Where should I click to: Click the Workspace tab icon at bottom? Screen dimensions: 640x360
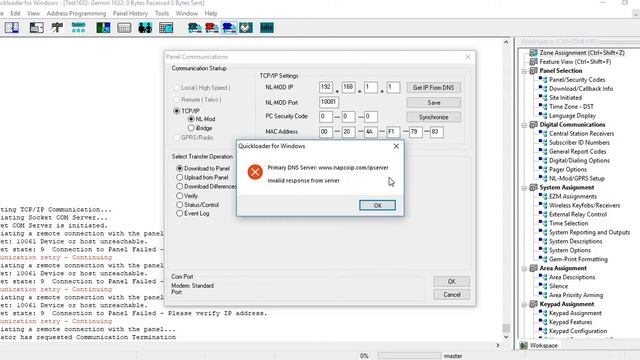click(x=524, y=345)
